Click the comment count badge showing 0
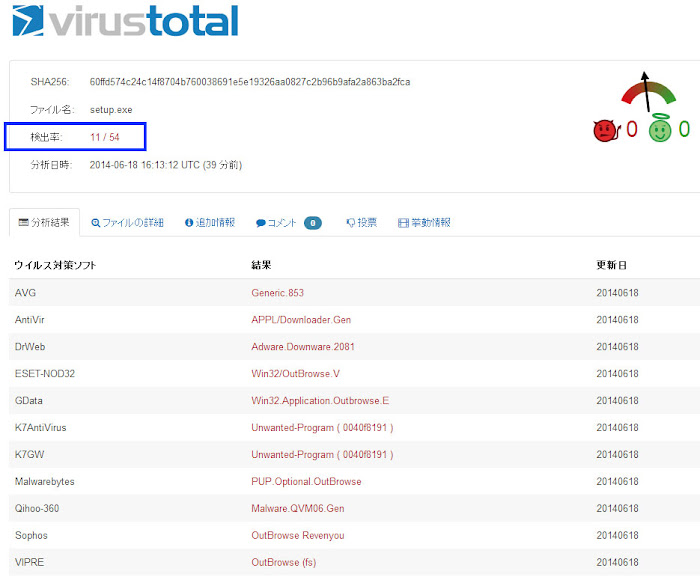Image resolution: width=700 pixels, height=577 pixels. pos(312,223)
